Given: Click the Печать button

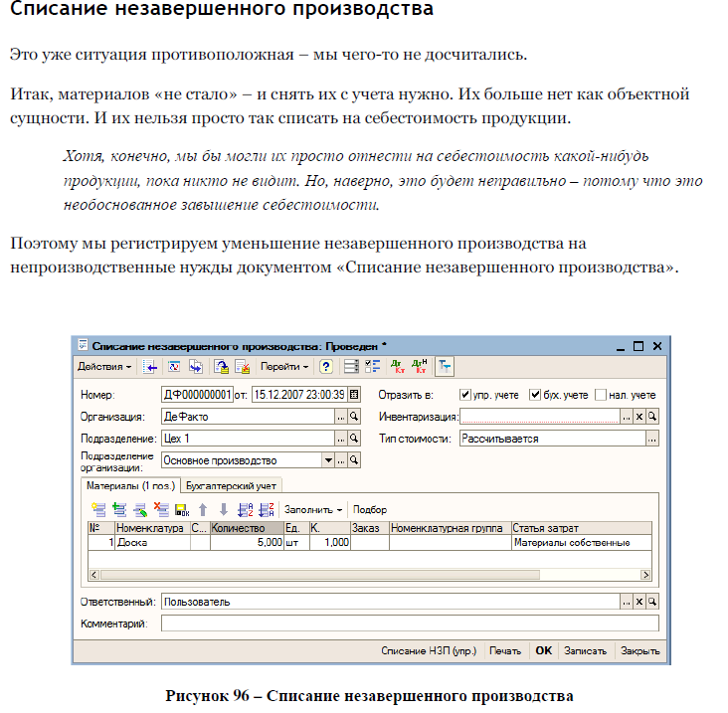Looking at the screenshot, I should click(505, 651).
